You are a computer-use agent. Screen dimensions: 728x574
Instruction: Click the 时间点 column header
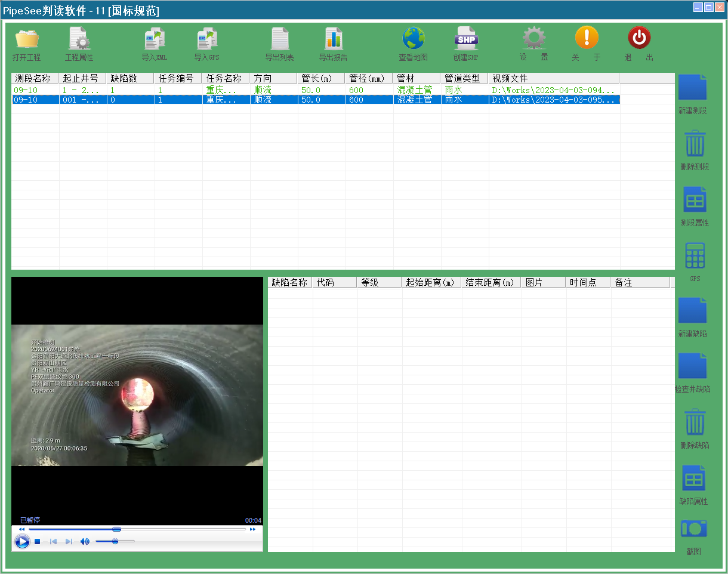coord(588,282)
